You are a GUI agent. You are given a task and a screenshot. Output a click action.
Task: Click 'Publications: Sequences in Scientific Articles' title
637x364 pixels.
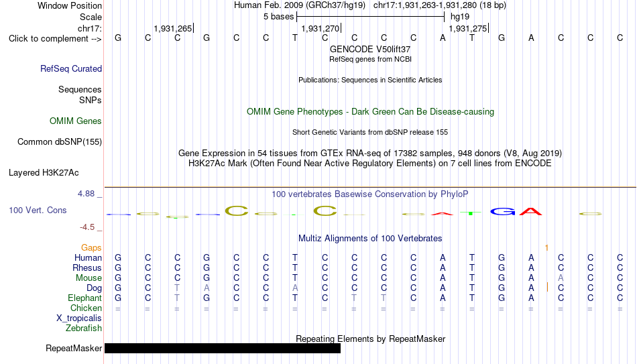click(370, 80)
